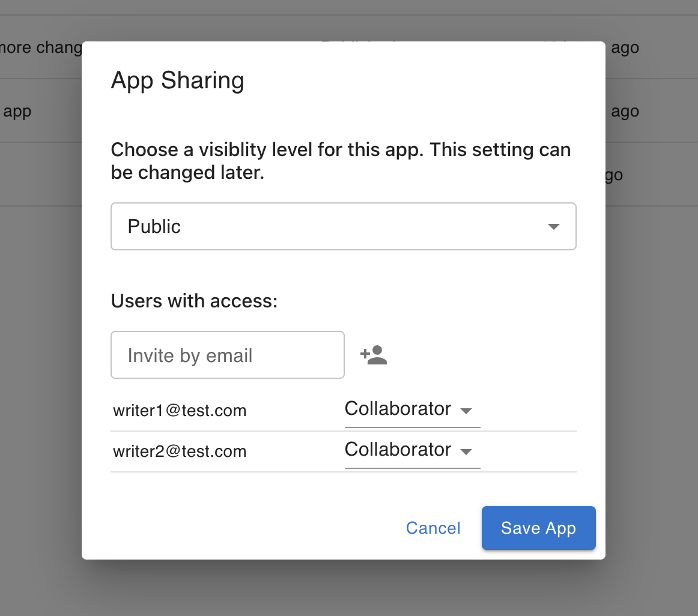Cancel the App Sharing dialog
The image size is (698, 616).
tap(433, 528)
